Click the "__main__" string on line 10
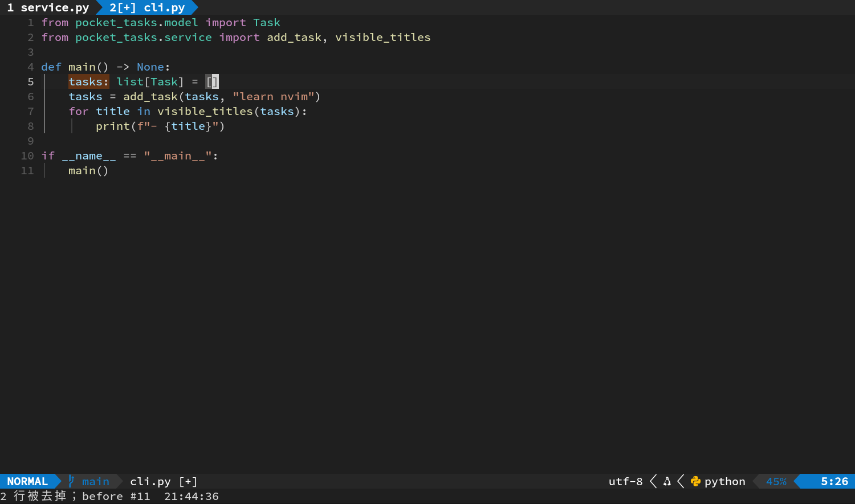Viewport: 855px width, 504px height. (x=178, y=155)
